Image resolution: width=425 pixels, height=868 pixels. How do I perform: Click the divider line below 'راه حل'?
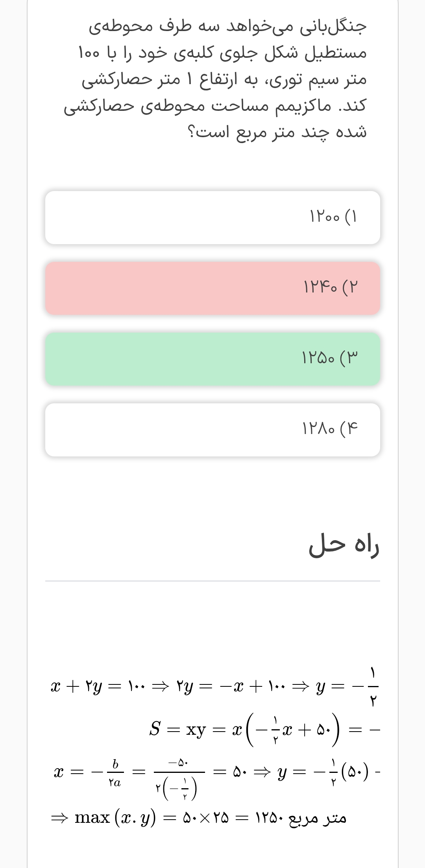coord(213,581)
